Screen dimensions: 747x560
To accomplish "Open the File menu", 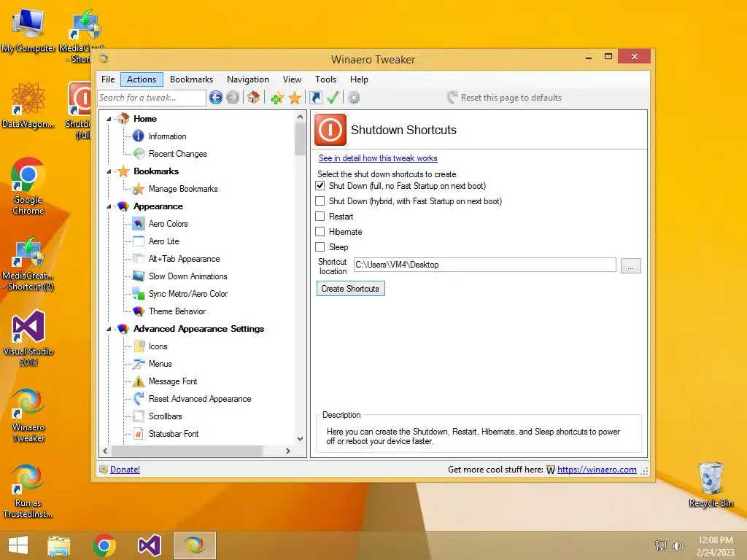I will [108, 79].
